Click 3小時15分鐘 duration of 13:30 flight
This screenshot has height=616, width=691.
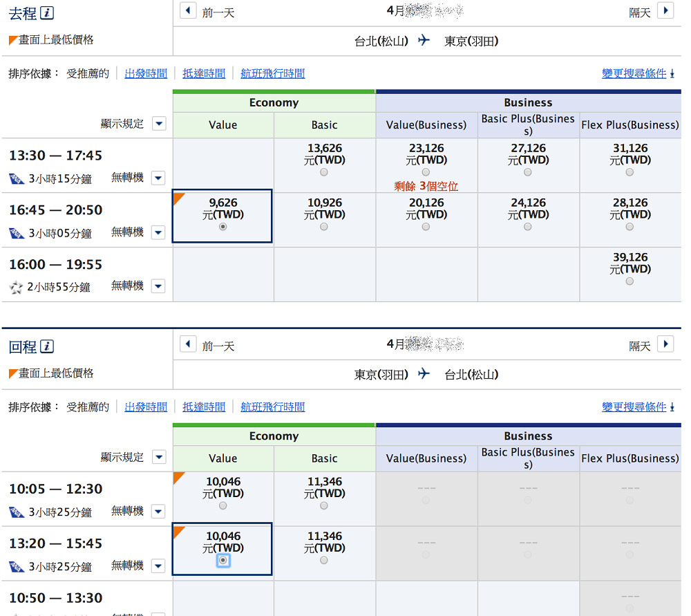point(60,179)
